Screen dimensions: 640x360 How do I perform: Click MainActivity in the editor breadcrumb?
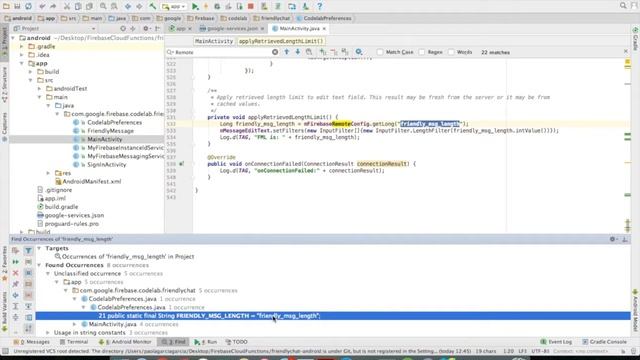(213, 41)
